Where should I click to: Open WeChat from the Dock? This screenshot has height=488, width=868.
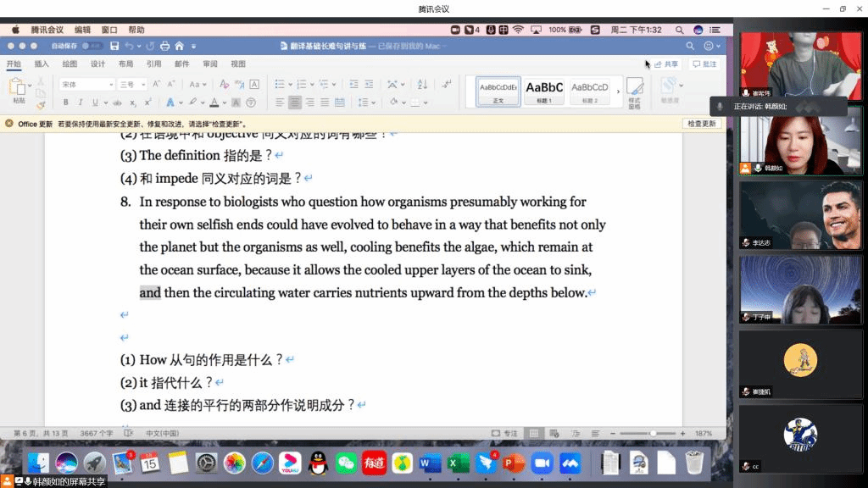(346, 463)
